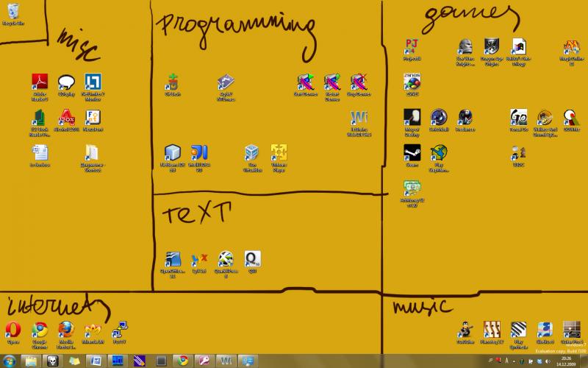Launch ICE Book Reader green books icon
Image resolution: width=588 pixels, height=368 pixels.
(x=40, y=118)
